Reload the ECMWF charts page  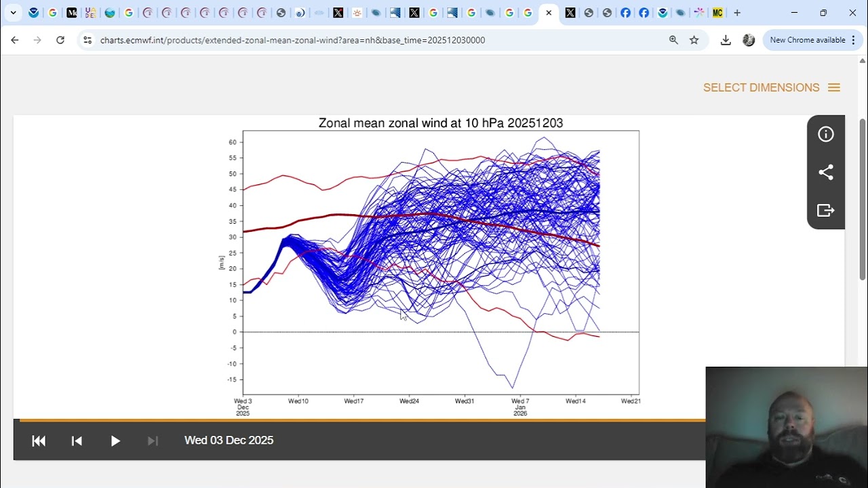60,40
